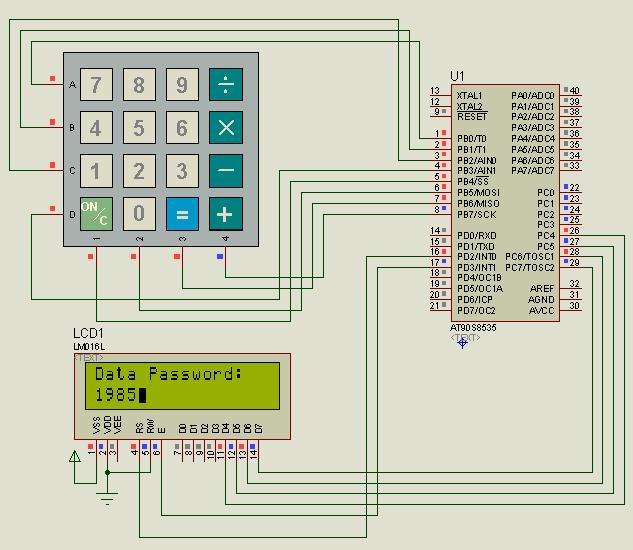The width and height of the screenshot is (633, 550).
Task: Click the AREF pin label
Action: [542, 289]
